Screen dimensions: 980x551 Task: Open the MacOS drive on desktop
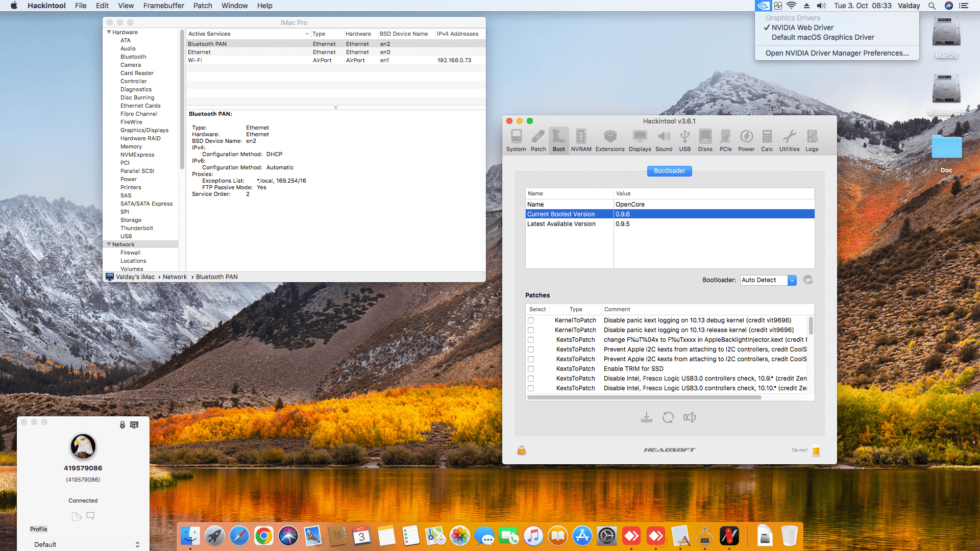click(946, 38)
